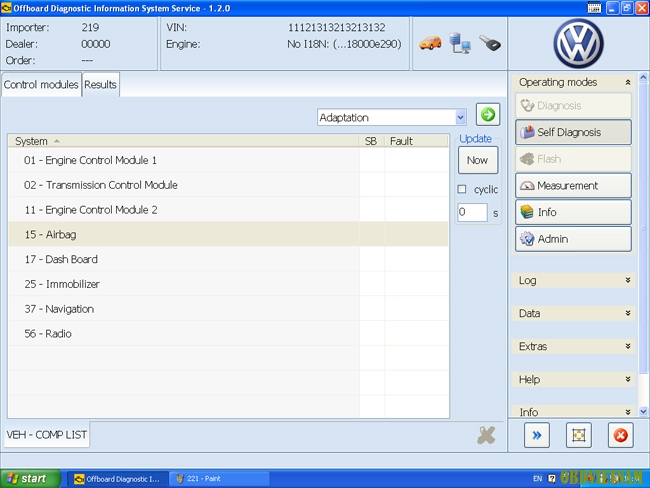Select the VEH - COMP LIST tab

46,435
